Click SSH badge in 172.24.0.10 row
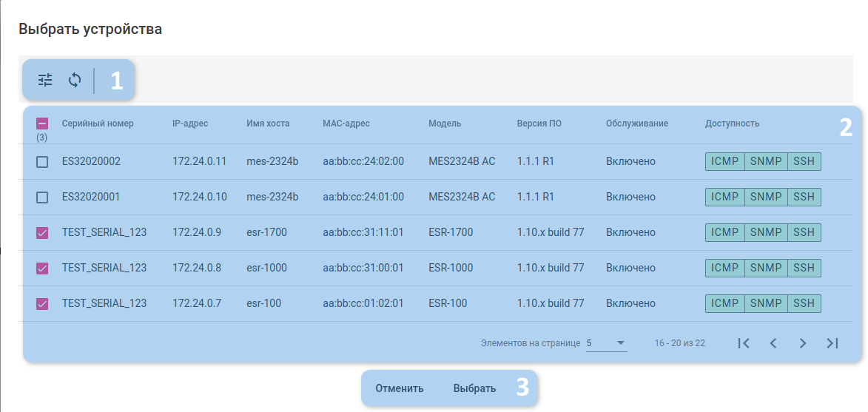Screen dimensions: 868x412 tap(804, 197)
